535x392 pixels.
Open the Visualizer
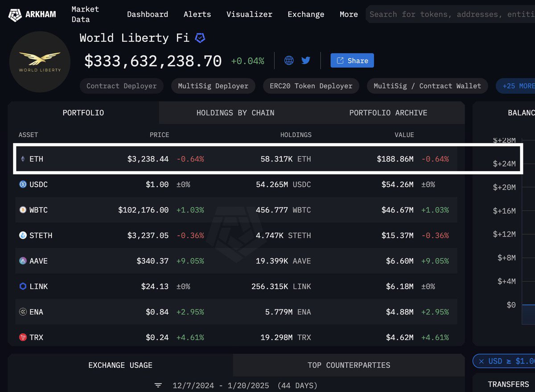249,14
